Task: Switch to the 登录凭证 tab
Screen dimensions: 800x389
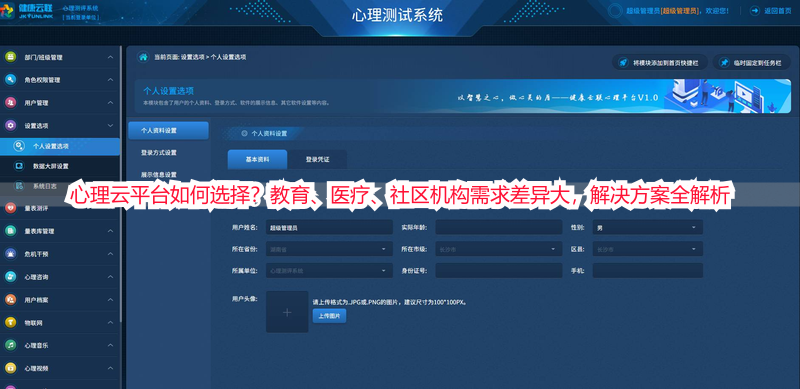Action: tap(317, 159)
